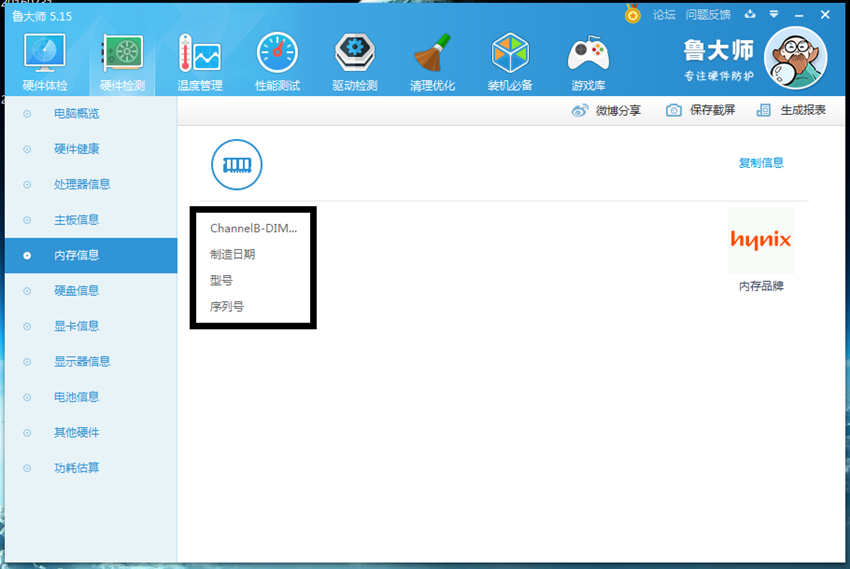Screen dimensions: 850x569
Task: Select 主板信息 in sidebar
Action: (91, 220)
